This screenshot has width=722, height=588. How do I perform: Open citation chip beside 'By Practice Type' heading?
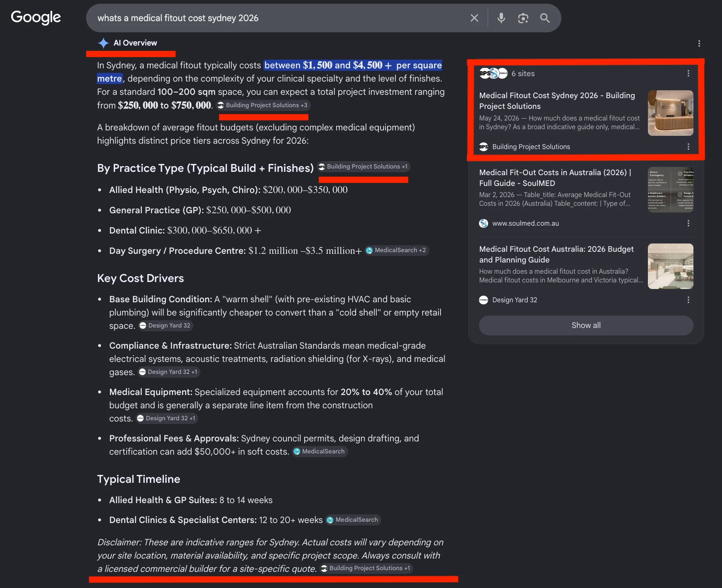363,166
